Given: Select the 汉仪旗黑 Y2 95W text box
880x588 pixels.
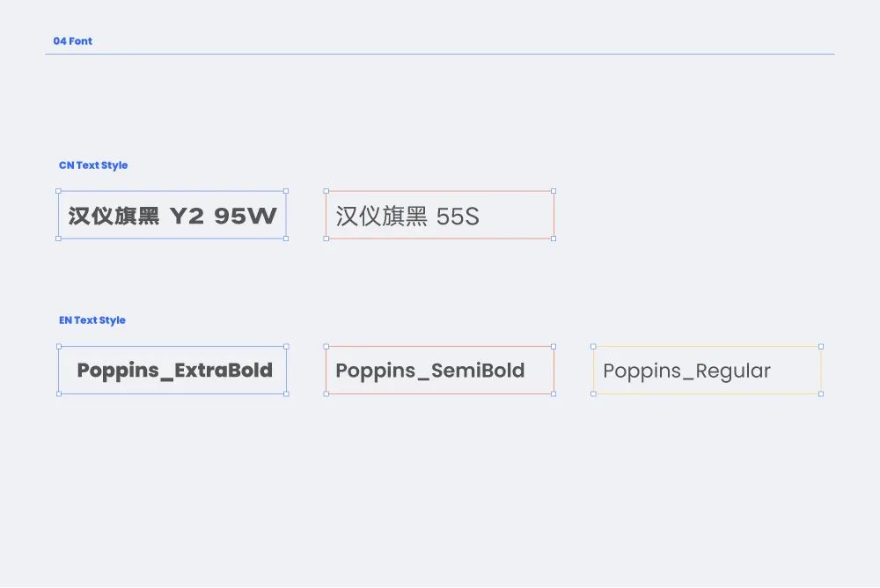Looking at the screenshot, I should point(172,215).
